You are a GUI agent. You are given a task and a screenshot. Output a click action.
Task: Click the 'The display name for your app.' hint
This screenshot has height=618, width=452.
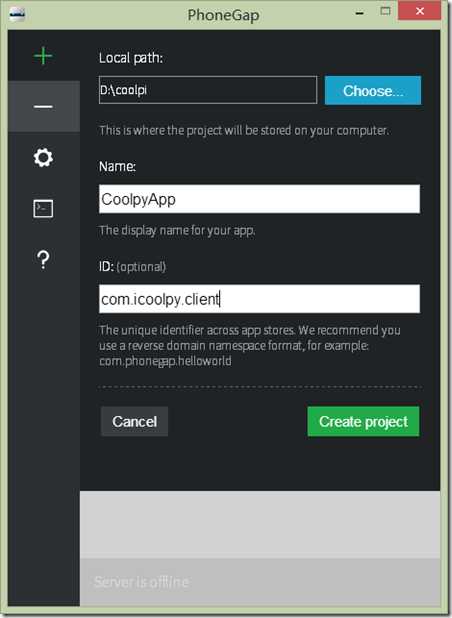177,230
